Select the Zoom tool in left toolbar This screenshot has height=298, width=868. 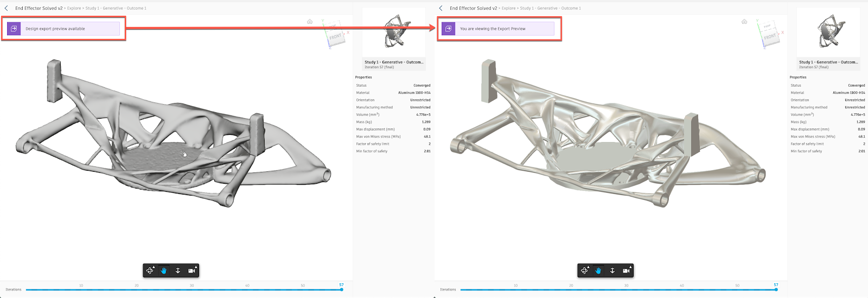[178, 270]
